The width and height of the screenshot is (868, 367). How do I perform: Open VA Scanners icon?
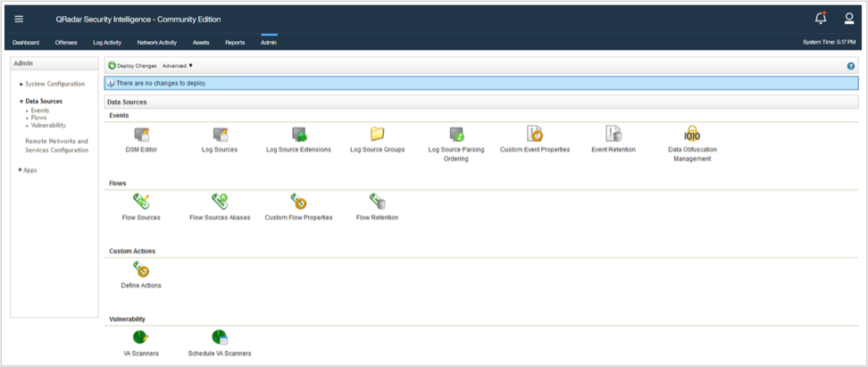click(x=140, y=338)
